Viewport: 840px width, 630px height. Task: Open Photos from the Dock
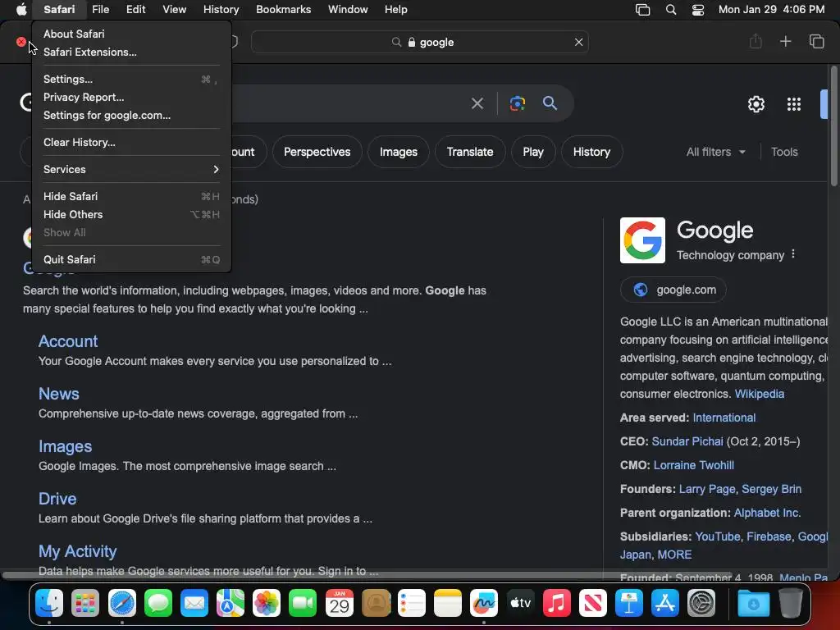(267, 603)
